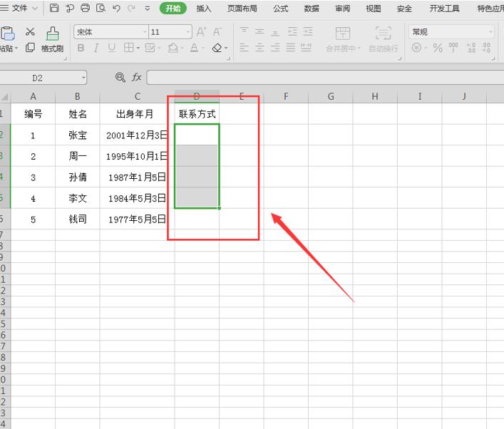
Task: Click distributed alignment icon
Action: pos(306,48)
